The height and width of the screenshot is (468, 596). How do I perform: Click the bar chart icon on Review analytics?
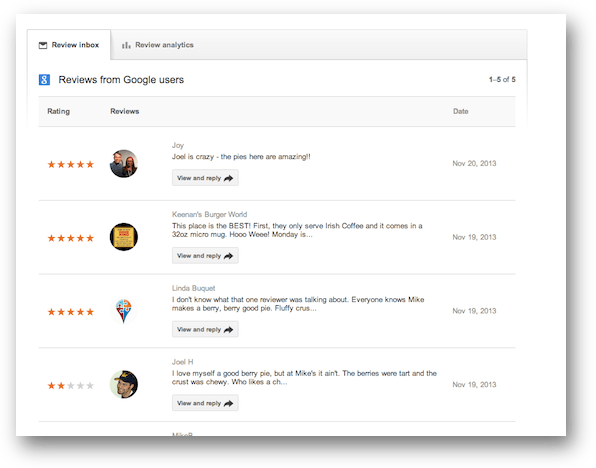pos(126,45)
